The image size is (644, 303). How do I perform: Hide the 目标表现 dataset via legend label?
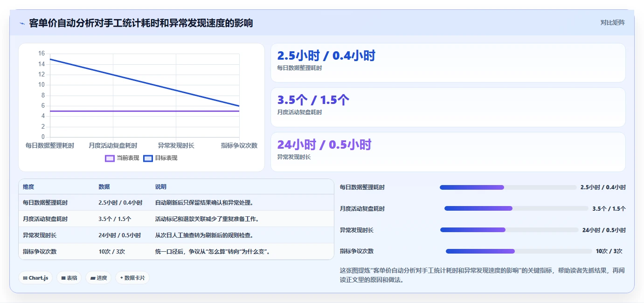pyautogui.click(x=166, y=158)
